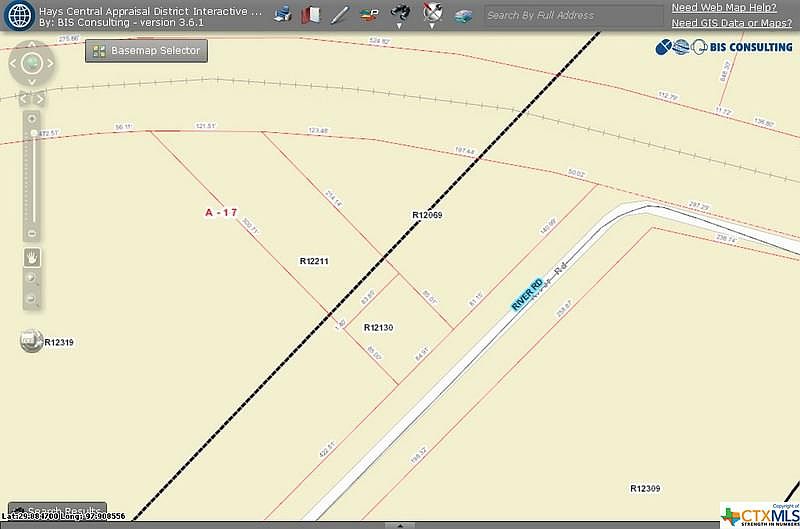Open the Print map tool
This screenshot has width=800, height=529.
coord(283,14)
